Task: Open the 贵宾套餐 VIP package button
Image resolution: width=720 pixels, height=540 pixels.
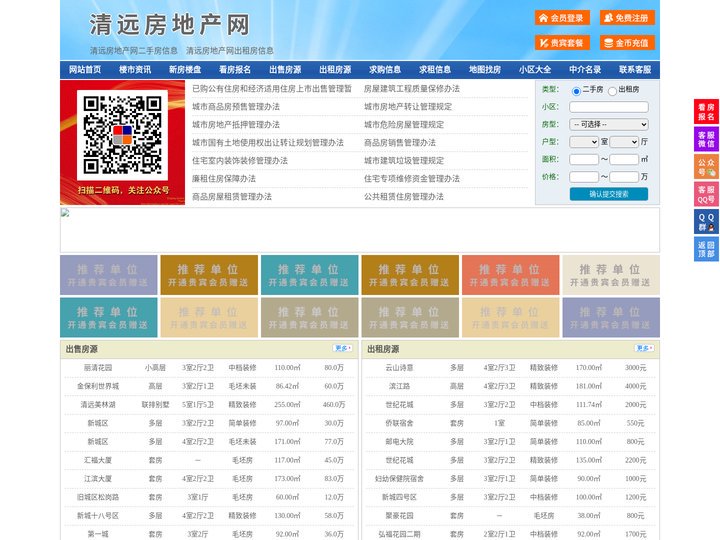Action: (562, 43)
